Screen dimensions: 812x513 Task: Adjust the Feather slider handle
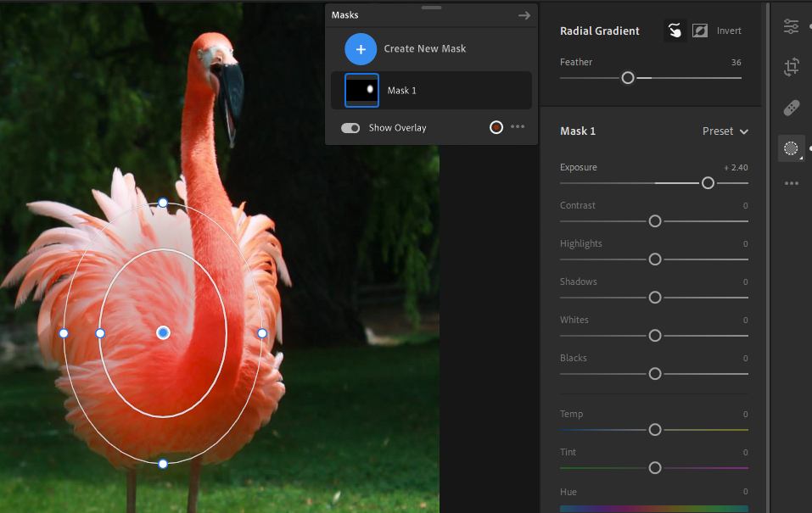click(x=628, y=78)
